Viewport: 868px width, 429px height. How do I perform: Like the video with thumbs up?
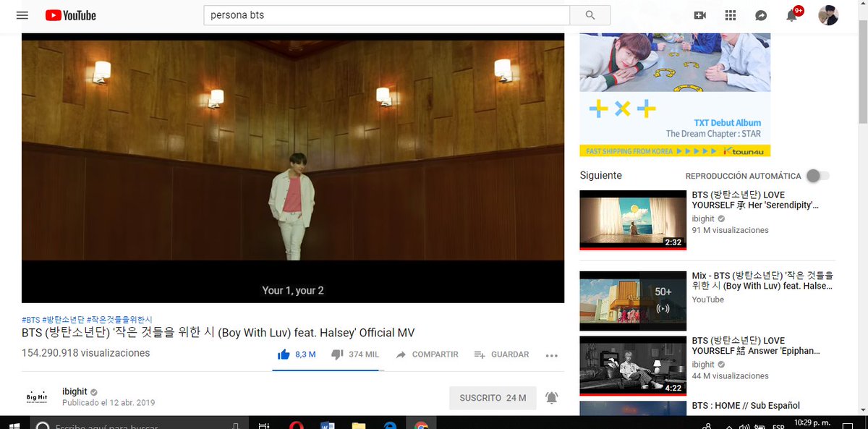(297, 354)
